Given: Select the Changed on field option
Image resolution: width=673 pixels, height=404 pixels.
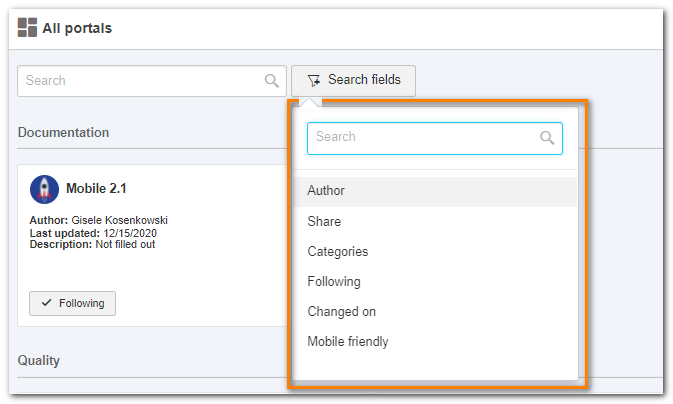Looking at the screenshot, I should (435, 312).
